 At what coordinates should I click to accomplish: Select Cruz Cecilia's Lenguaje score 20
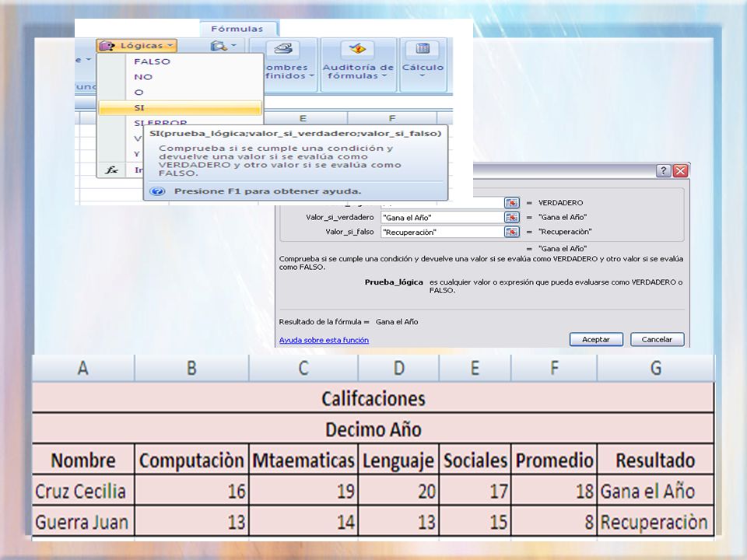[x=398, y=491]
